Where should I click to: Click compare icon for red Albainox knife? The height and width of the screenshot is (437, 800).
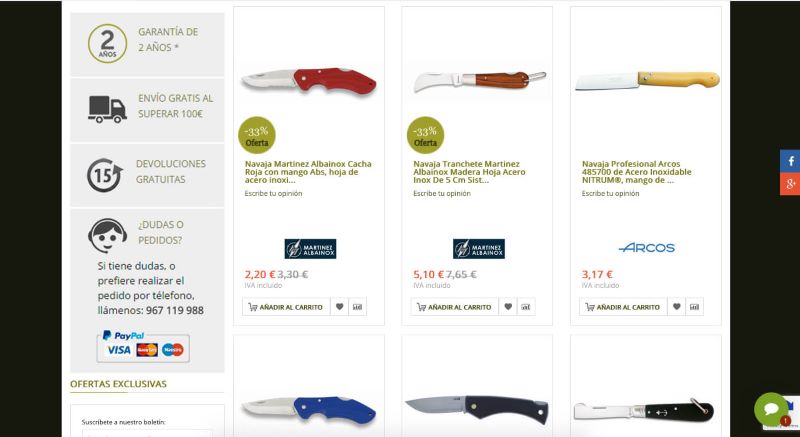click(x=358, y=307)
